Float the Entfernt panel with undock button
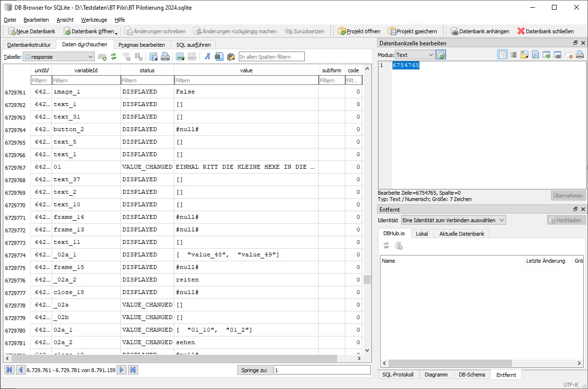 point(575,209)
